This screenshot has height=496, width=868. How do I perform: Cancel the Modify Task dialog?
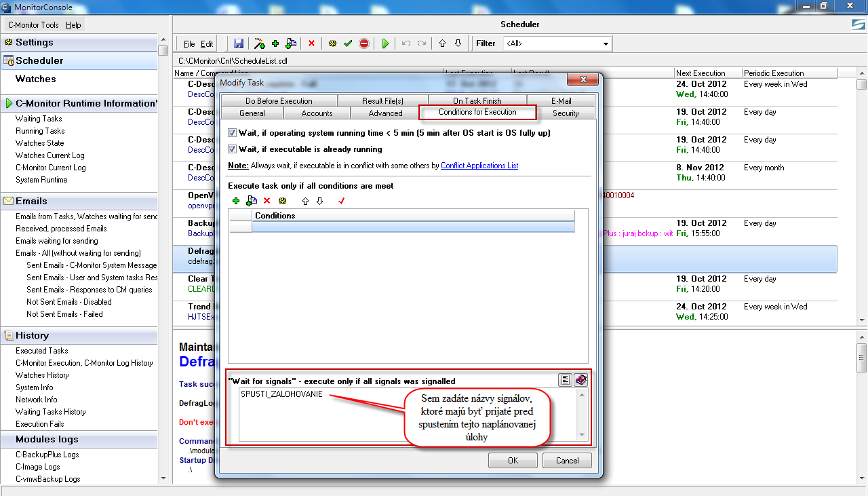(x=567, y=460)
